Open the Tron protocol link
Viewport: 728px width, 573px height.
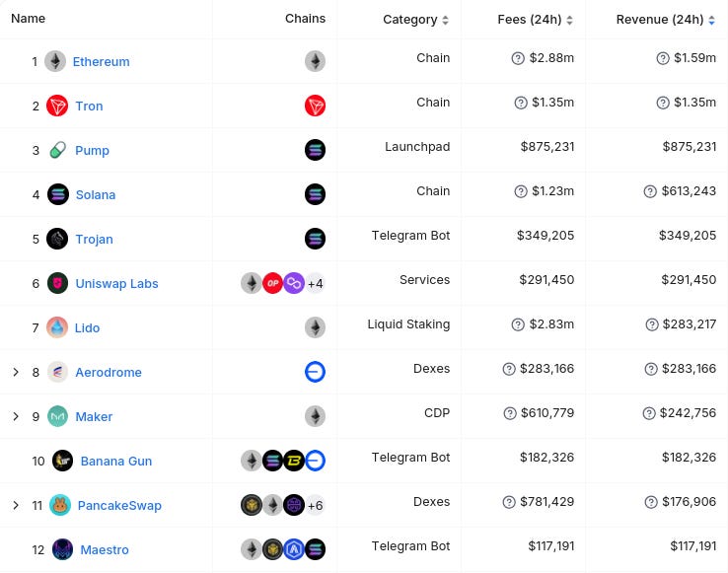(89, 106)
